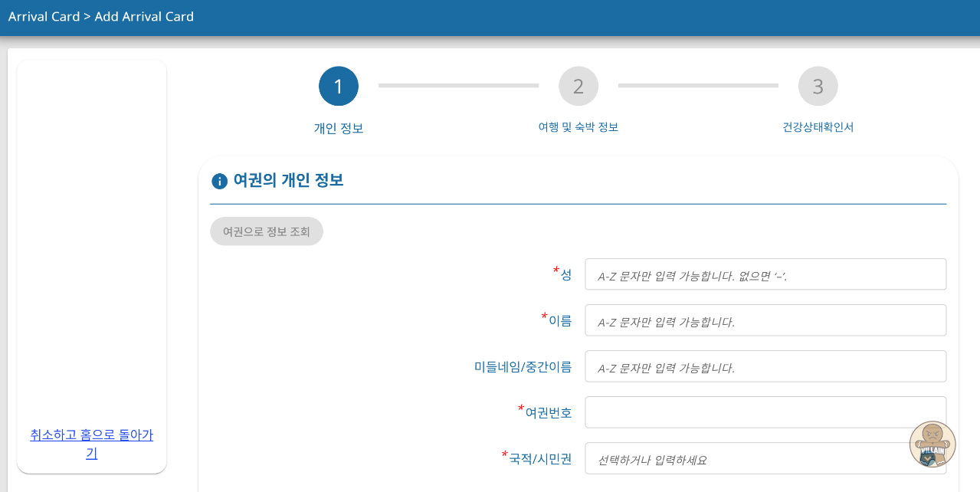This screenshot has height=492, width=980.
Task: Click the progress bar between steps 1 and 2
Action: 458,86
